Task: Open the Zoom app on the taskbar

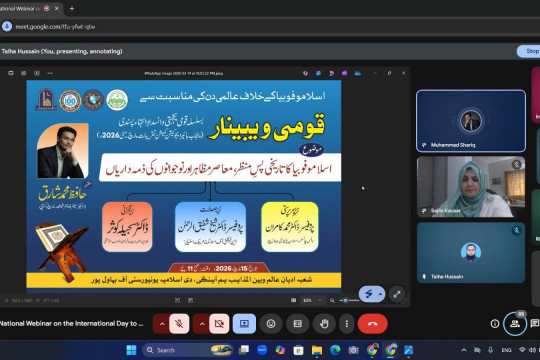Action: [x=262, y=350]
